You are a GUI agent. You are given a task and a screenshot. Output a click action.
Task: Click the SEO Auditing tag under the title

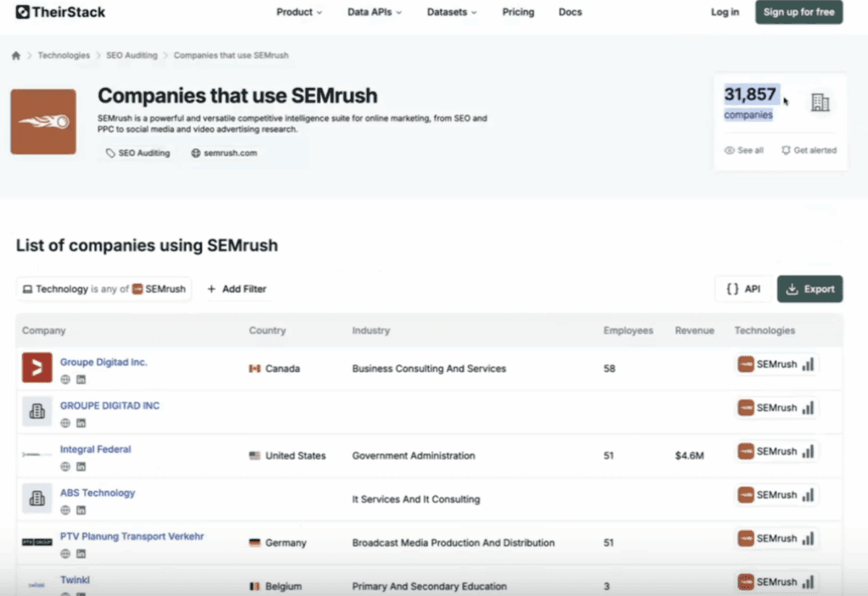(x=138, y=153)
